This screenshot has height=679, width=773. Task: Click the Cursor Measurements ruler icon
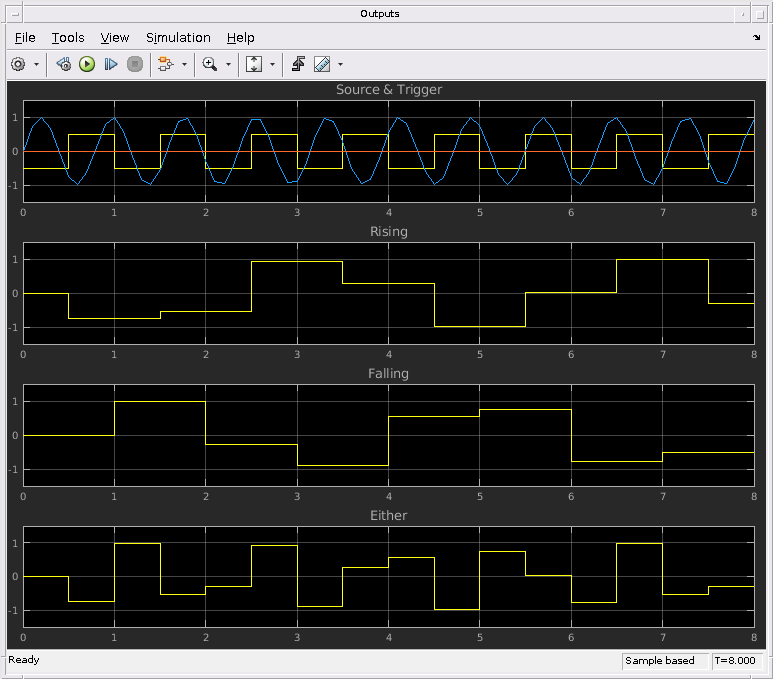coord(322,64)
